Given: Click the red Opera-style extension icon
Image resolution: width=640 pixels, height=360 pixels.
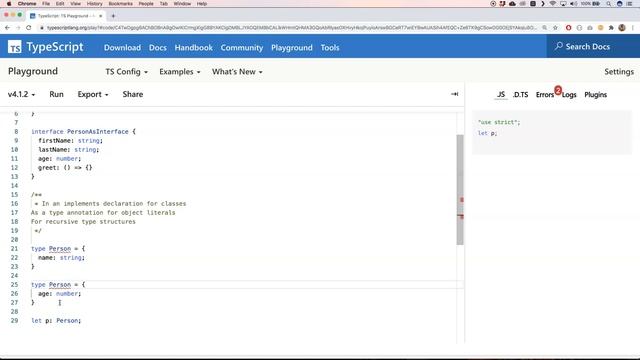Looking at the screenshot, I should pos(568,28).
